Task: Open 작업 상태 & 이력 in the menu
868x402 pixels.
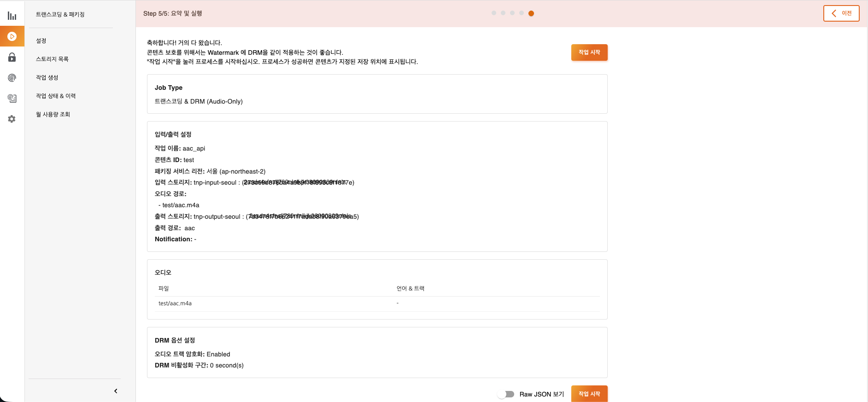Action: [56, 96]
